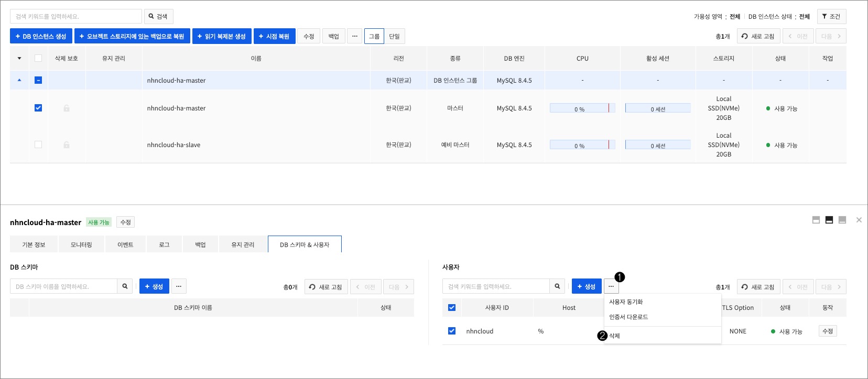Switch list view to 그룹 mode

(374, 36)
